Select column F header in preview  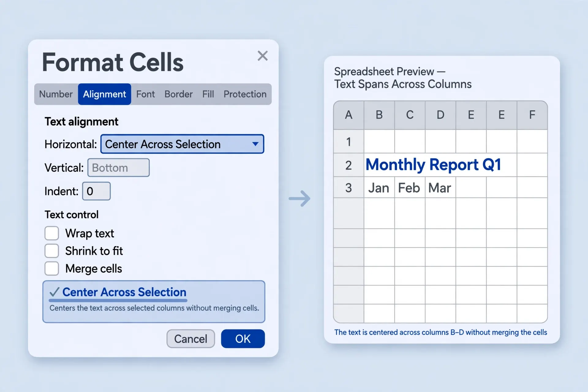click(x=532, y=115)
